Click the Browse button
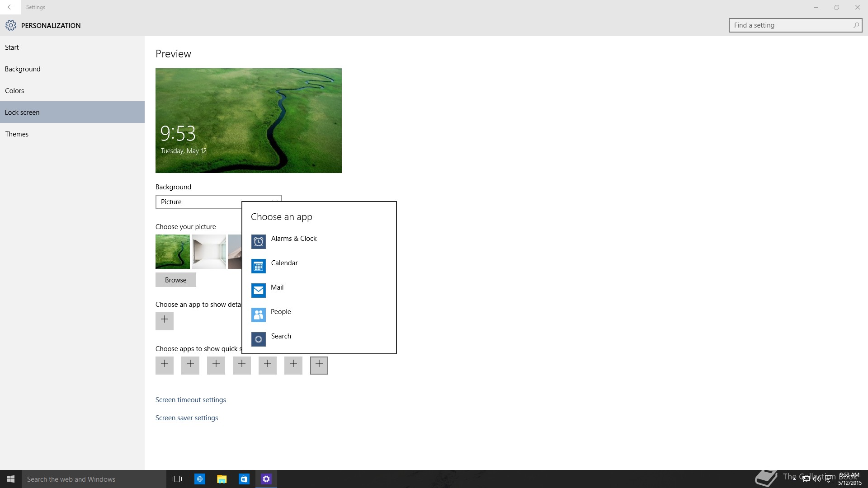 pyautogui.click(x=176, y=280)
